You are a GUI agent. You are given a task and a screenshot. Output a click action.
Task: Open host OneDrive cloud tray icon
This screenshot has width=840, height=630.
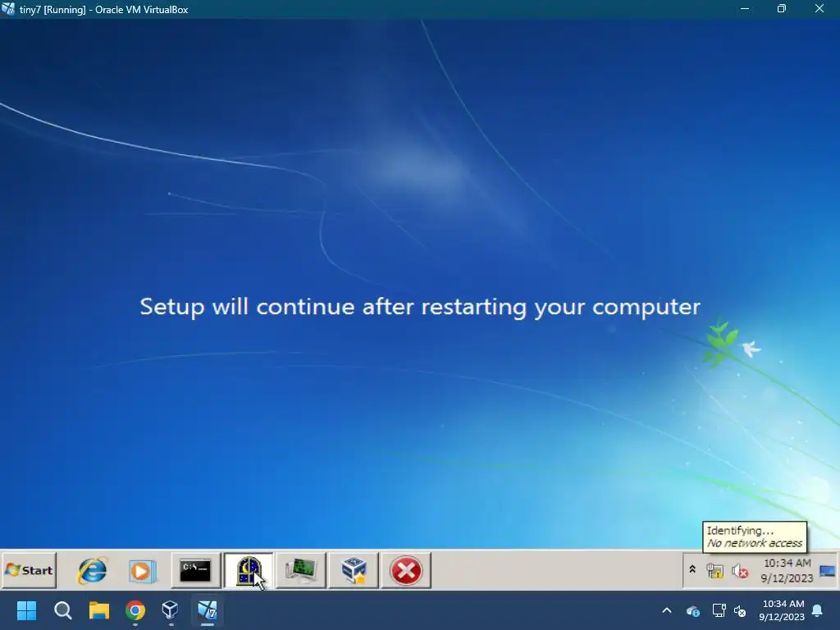point(692,610)
